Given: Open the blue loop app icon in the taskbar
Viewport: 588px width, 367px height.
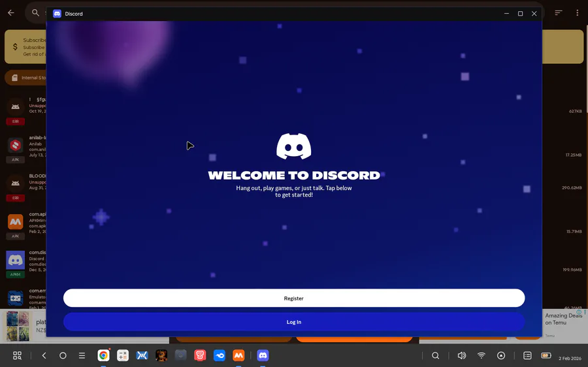Looking at the screenshot, I should point(220,355).
